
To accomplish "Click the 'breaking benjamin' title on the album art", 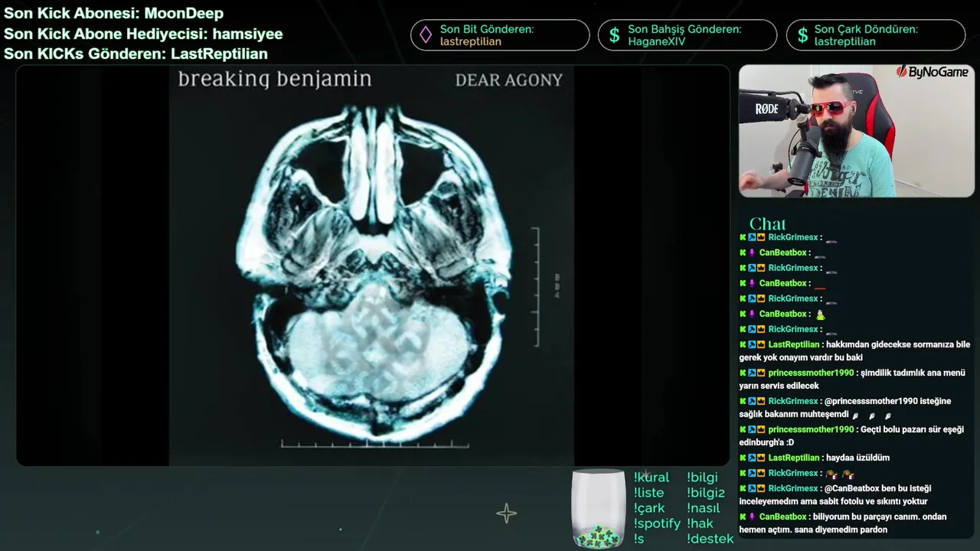I will 275,79.
